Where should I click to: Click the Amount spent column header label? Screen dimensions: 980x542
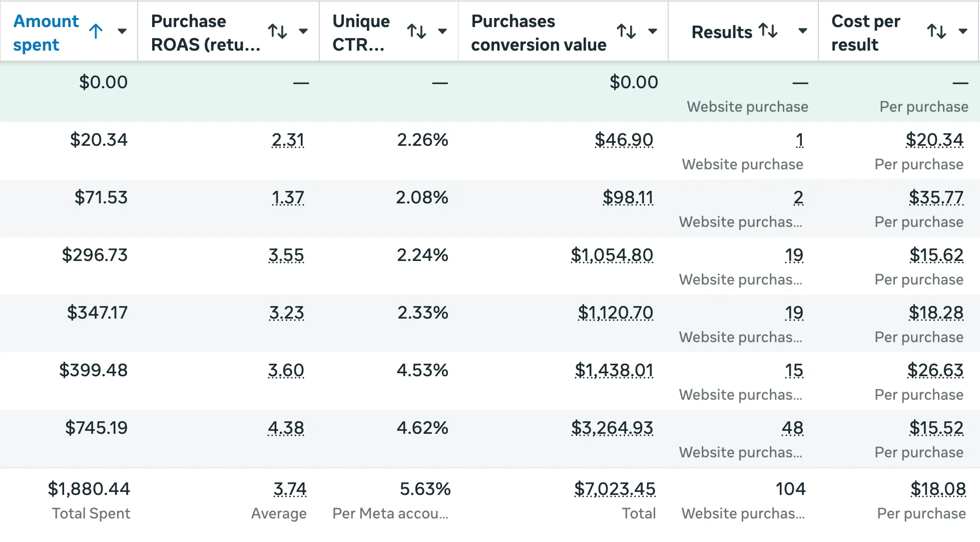(46, 33)
